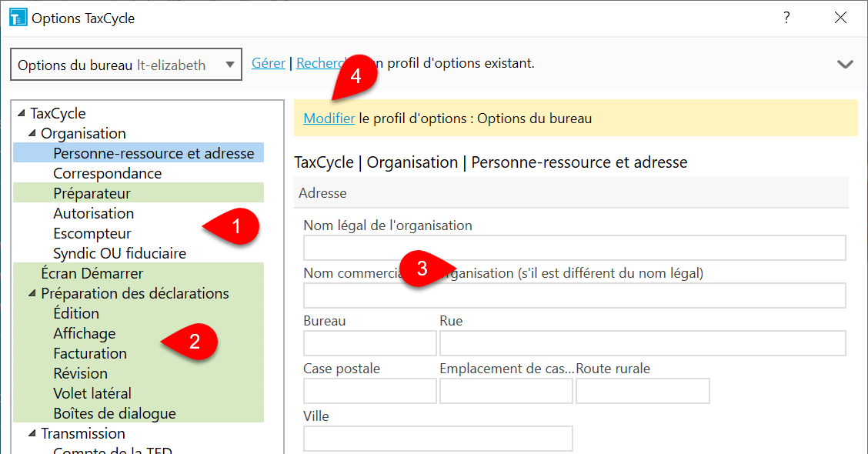Collapse the Transmission tree node

tap(32, 433)
